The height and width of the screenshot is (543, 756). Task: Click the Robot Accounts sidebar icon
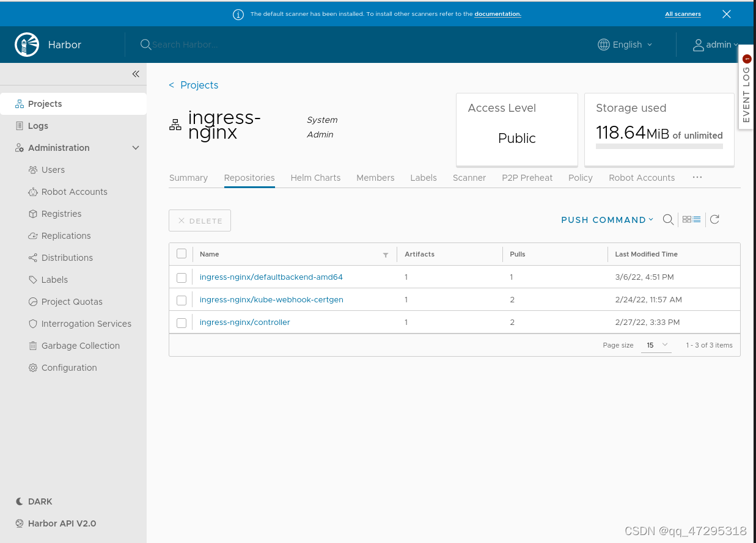pyautogui.click(x=33, y=192)
